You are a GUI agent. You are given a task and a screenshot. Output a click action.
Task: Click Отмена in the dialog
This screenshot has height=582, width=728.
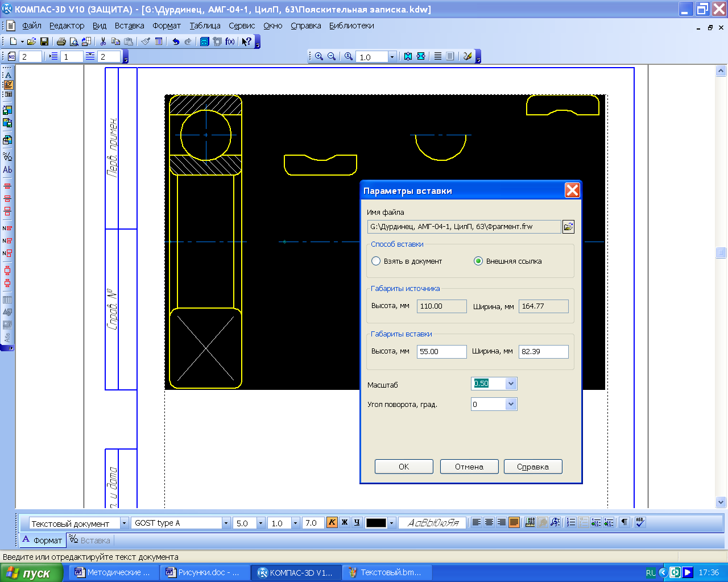tap(469, 467)
